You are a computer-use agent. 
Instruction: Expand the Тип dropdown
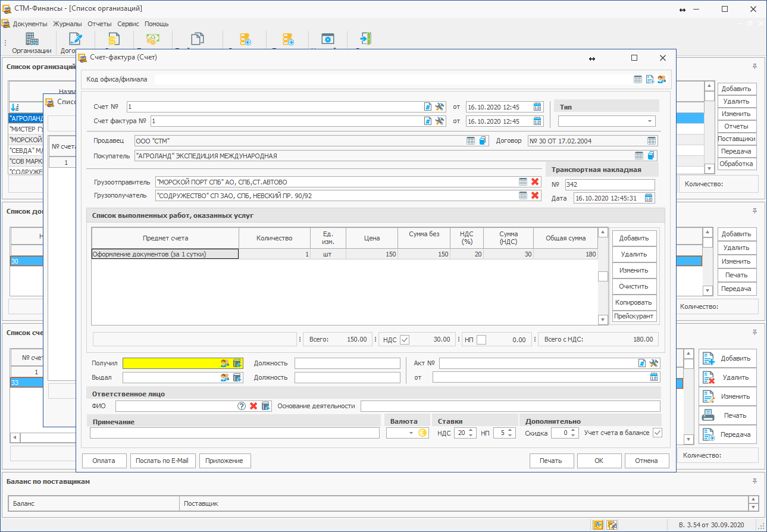649,121
